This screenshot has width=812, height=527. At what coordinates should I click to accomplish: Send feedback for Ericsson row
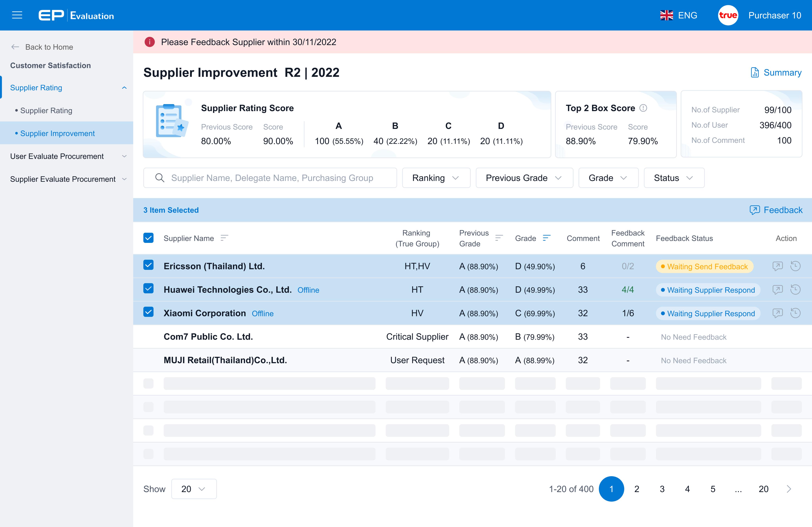tap(778, 266)
